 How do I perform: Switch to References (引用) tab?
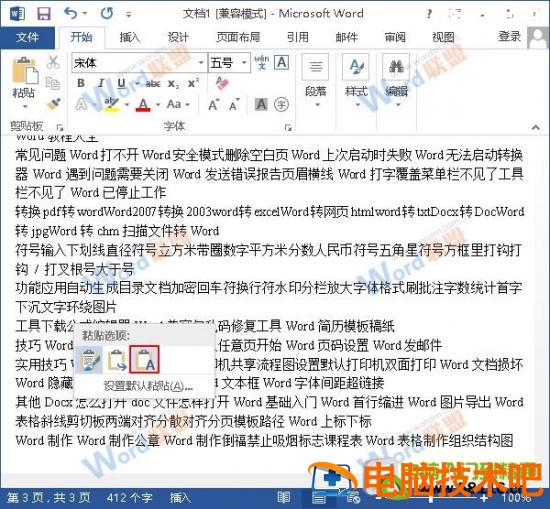(x=298, y=37)
